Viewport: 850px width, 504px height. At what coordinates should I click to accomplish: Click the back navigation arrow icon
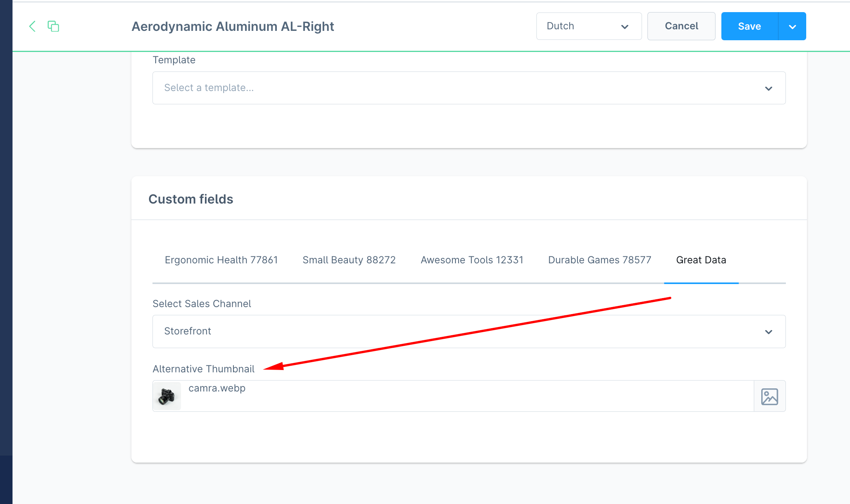coord(32,26)
